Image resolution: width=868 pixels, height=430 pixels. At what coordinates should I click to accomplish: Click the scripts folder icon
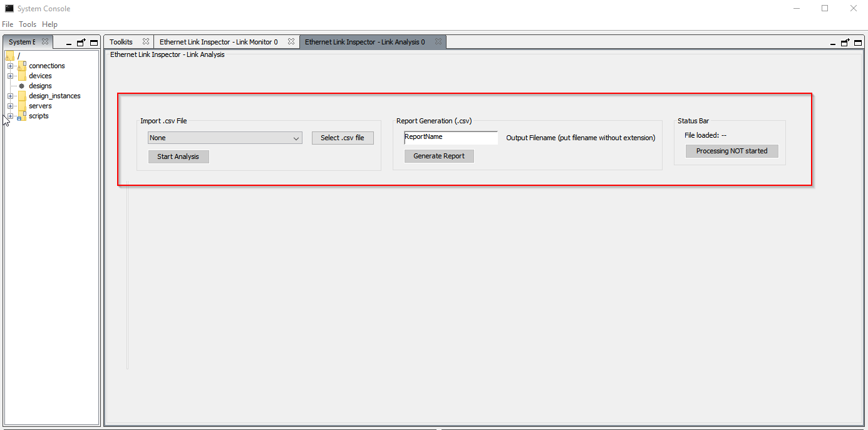(x=22, y=116)
